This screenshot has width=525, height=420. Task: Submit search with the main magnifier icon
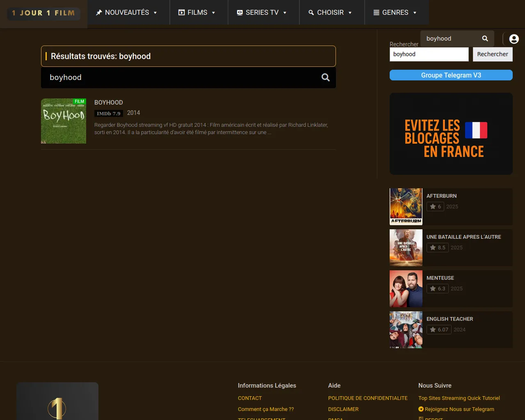(326, 78)
